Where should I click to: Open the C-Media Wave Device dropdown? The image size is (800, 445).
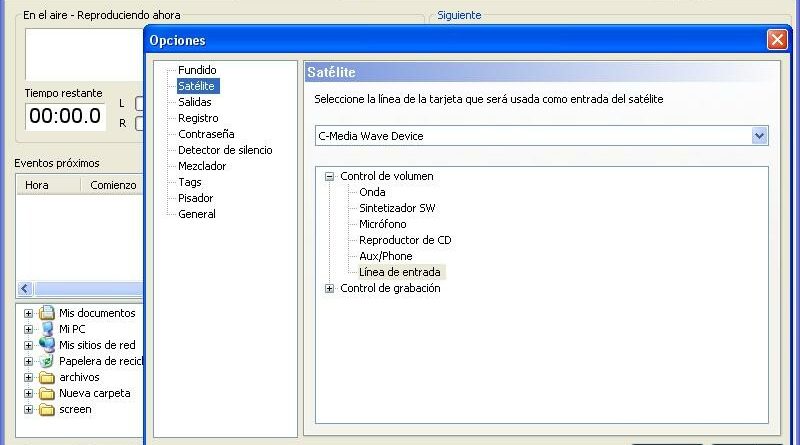tap(759, 135)
